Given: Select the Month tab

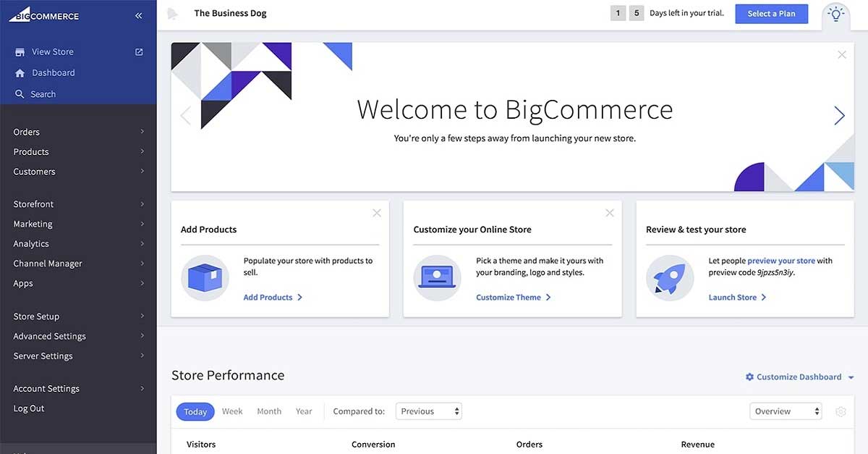Looking at the screenshot, I should tap(269, 411).
